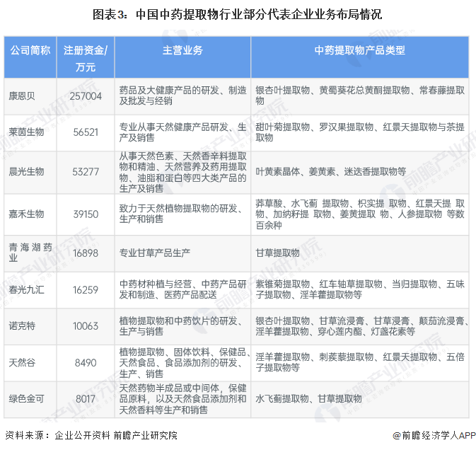Viewport: 476px width, 450px height.
Task: Click company name 诺克特
Action: pos(21,325)
